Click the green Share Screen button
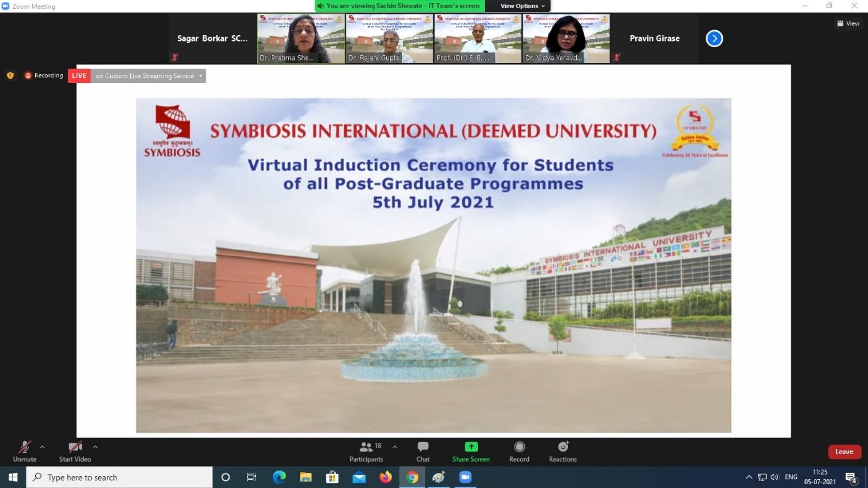Image resolution: width=868 pixels, height=488 pixels. click(470, 451)
